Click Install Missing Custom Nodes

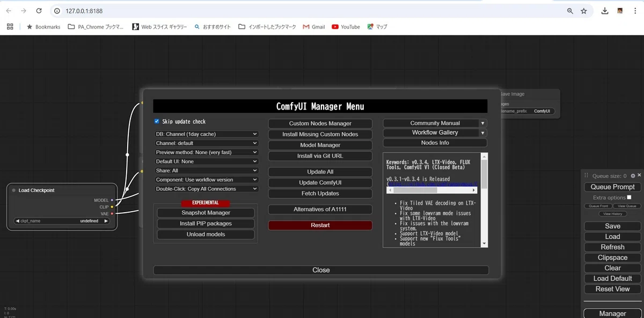[x=320, y=134]
